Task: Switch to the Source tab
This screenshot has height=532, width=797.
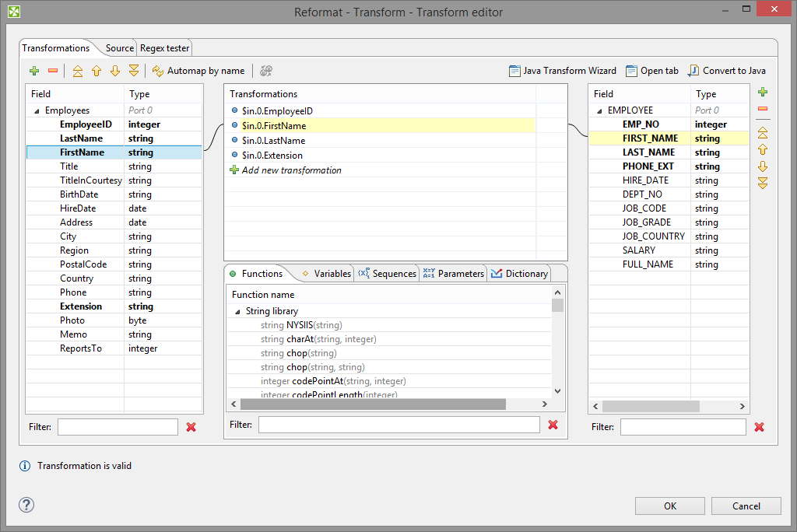Action: point(119,48)
